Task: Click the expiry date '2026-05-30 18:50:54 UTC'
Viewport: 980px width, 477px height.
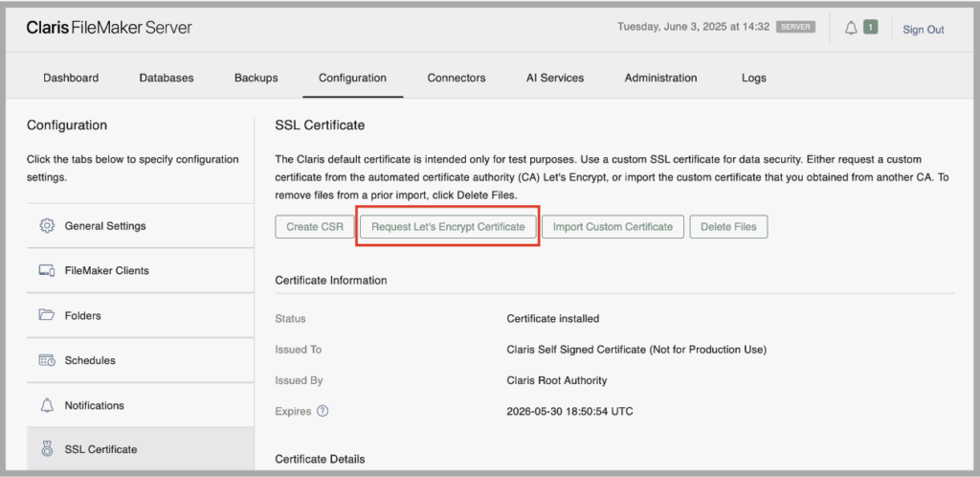Action: (x=570, y=411)
